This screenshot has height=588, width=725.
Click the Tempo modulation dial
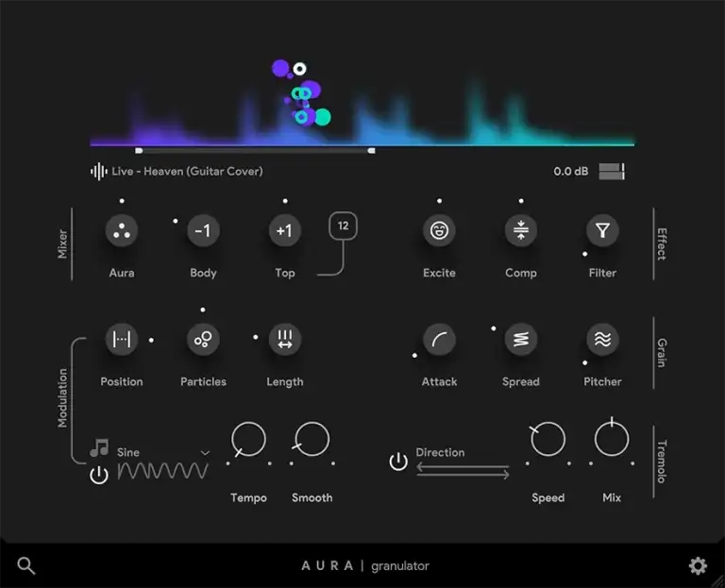(x=249, y=439)
